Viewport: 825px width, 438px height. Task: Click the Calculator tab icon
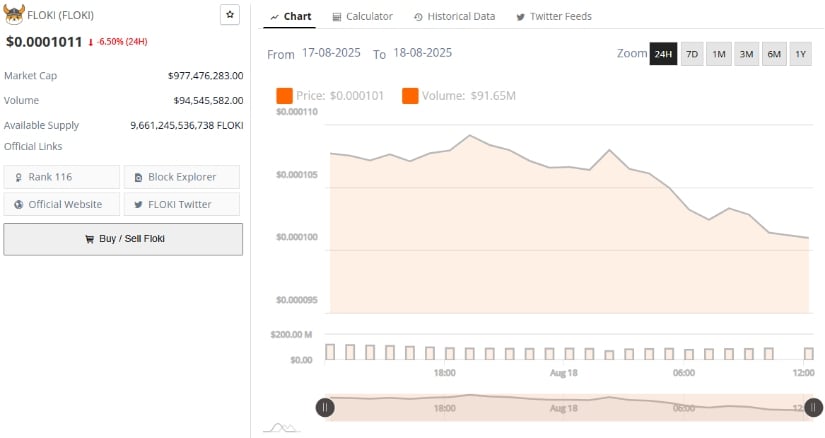click(337, 17)
